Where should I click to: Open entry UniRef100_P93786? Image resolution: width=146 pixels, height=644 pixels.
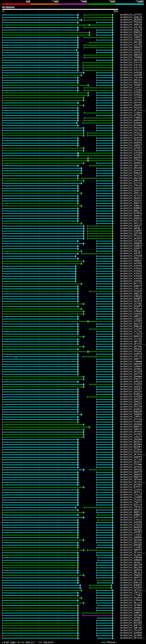[x=131, y=130]
